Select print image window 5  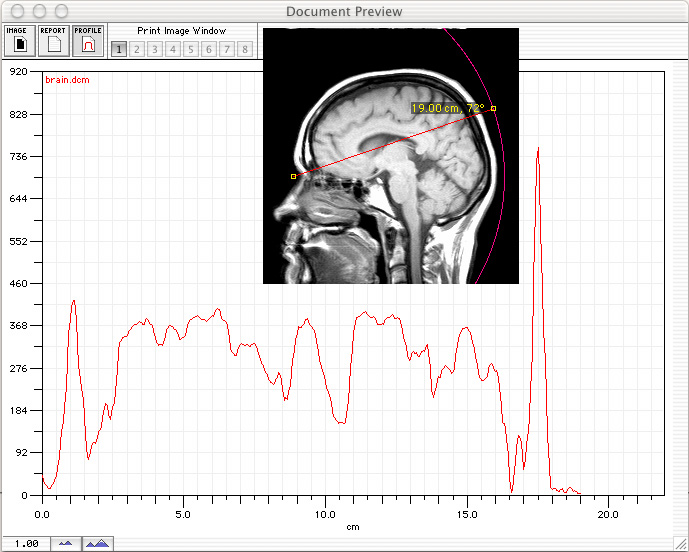click(191, 49)
